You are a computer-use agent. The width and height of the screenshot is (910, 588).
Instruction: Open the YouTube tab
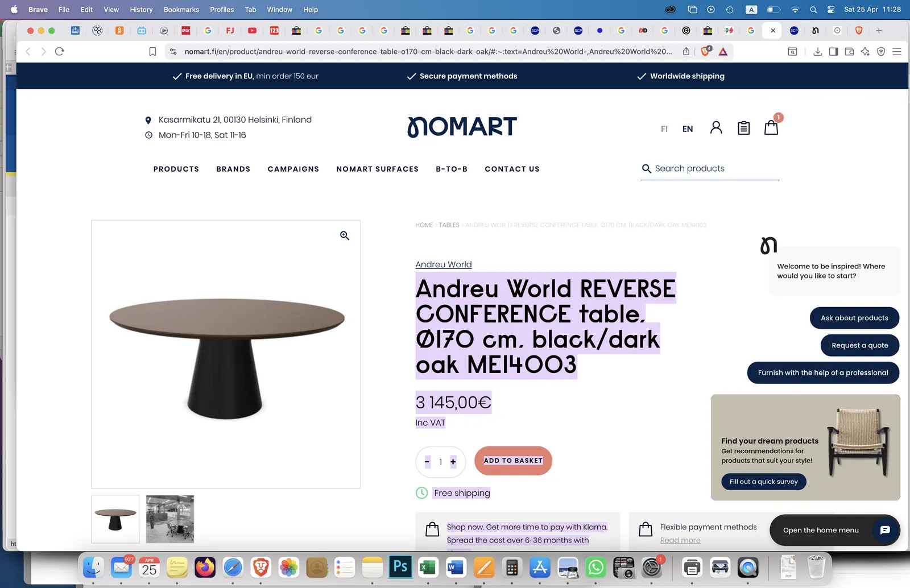[252, 31]
